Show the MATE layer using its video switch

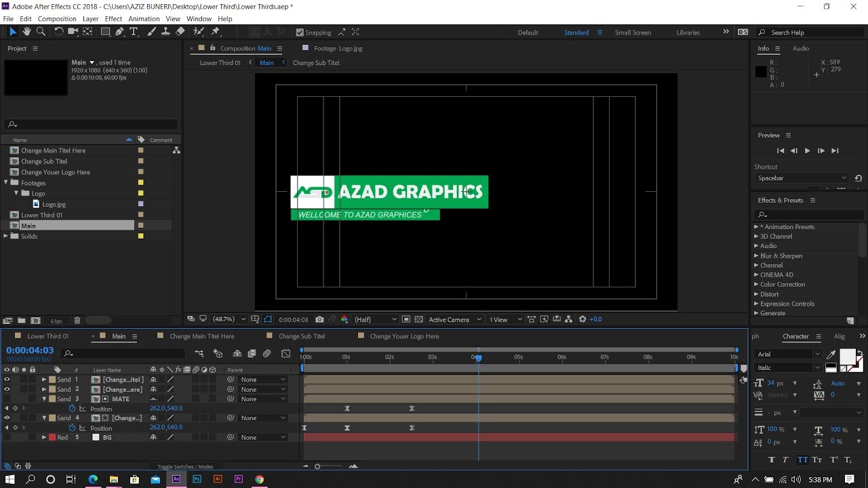click(x=7, y=399)
